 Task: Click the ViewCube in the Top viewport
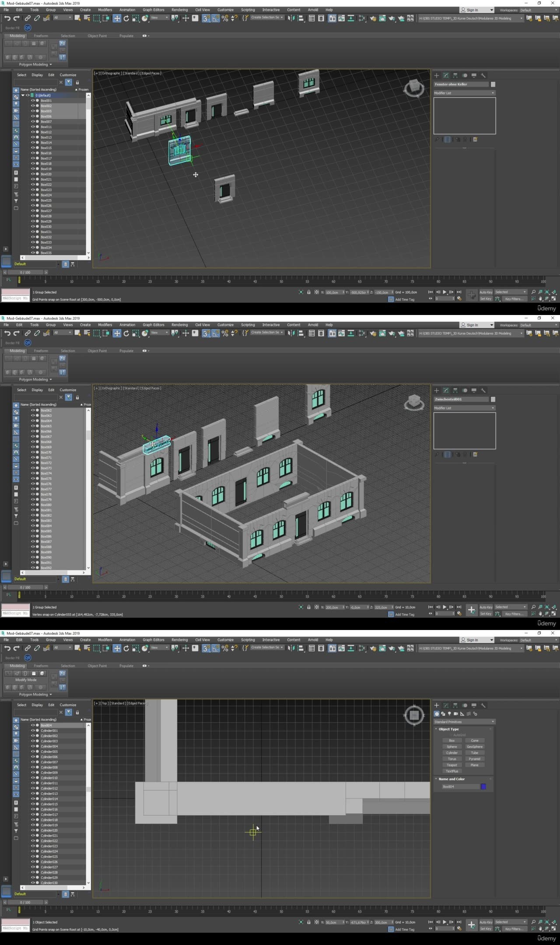[414, 715]
